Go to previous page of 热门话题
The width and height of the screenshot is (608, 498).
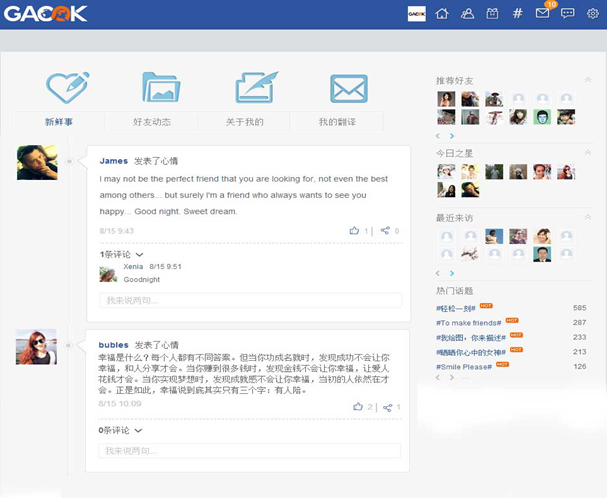click(438, 377)
